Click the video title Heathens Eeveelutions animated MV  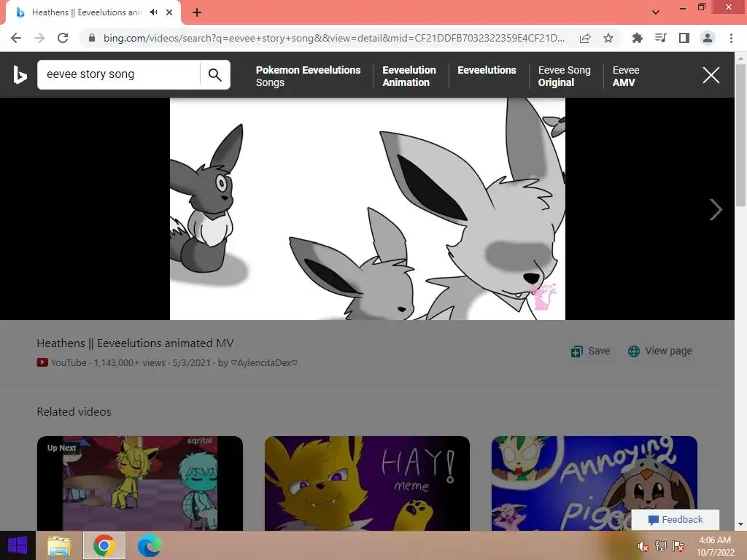(135, 343)
